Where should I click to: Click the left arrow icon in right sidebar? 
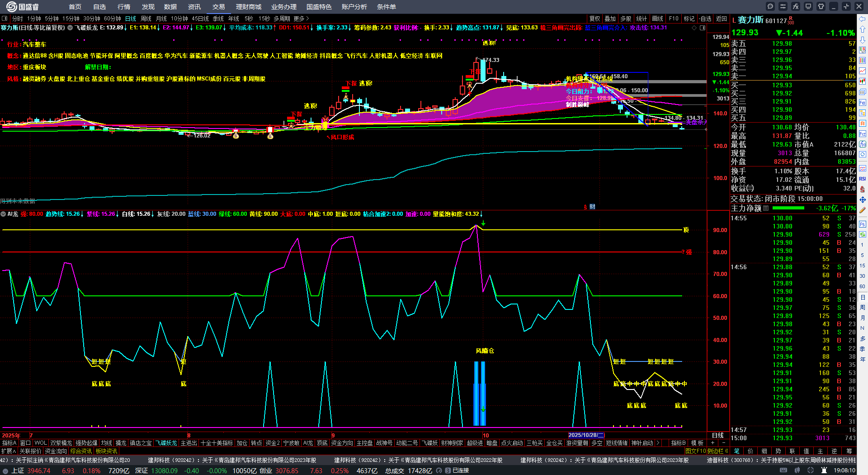tap(863, 19)
